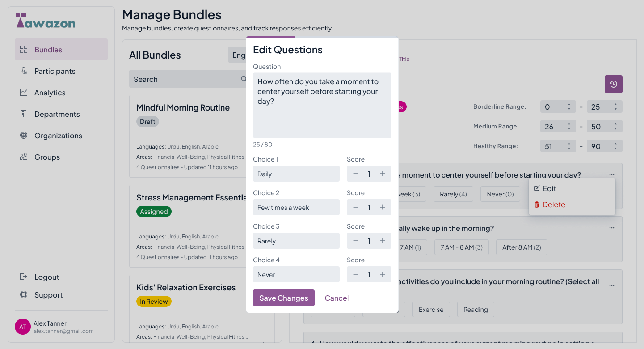This screenshot has height=349, width=644.
Task: Click the Choice 3 text field
Action: pyautogui.click(x=296, y=241)
